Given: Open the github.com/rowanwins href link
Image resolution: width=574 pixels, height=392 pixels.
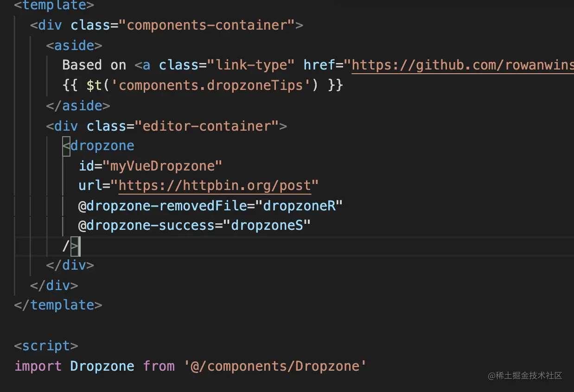Looking at the screenshot, I should [x=463, y=65].
